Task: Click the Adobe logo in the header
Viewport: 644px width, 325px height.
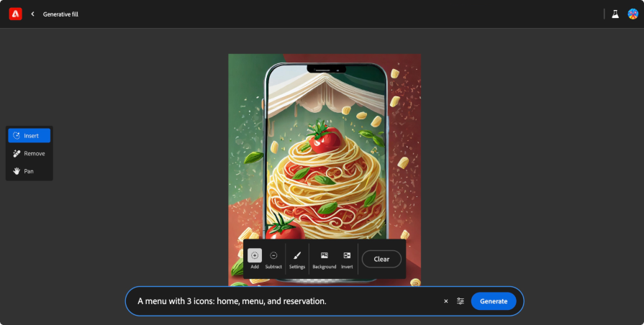Action: tap(15, 14)
